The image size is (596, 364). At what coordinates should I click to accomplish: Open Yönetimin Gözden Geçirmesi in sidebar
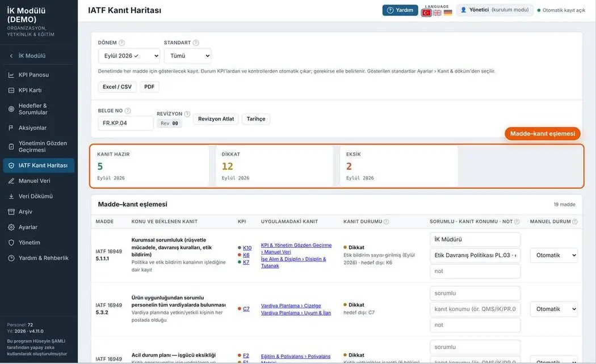coord(39,146)
